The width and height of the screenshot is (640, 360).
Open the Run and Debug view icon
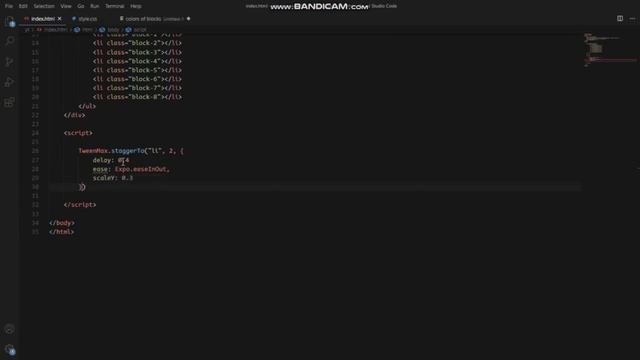(10, 82)
